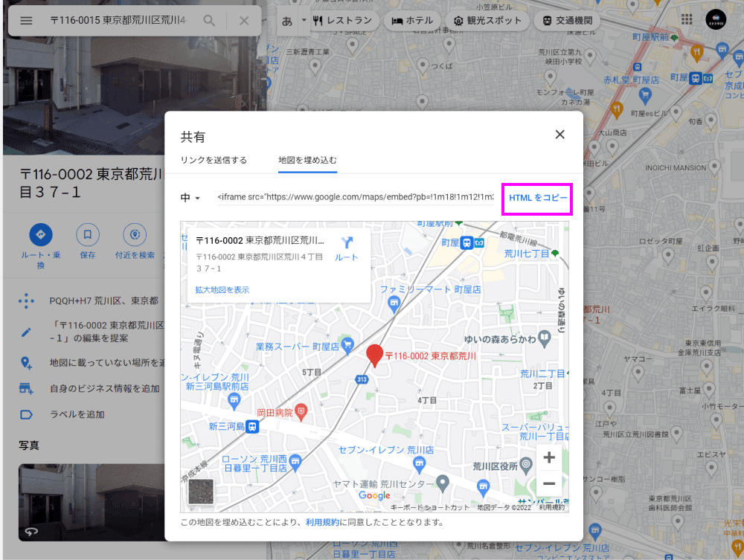This screenshot has width=744, height=560.
Task: Switch to リンクを送信する tab
Action: click(214, 161)
